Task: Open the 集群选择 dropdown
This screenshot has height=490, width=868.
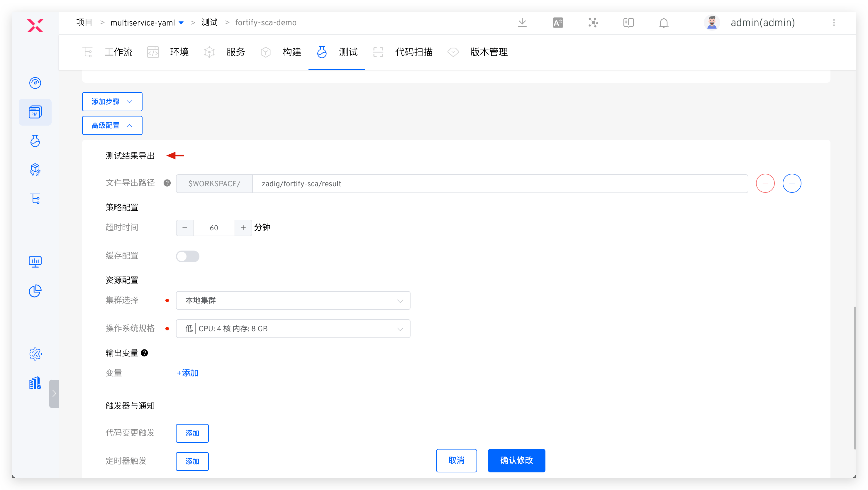Action: coord(293,300)
